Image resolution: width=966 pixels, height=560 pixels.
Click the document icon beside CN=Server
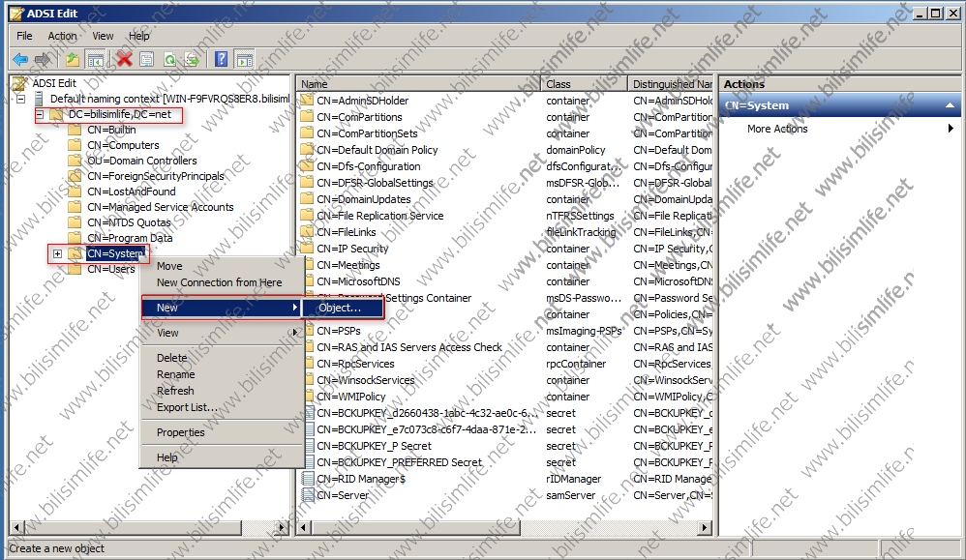[x=308, y=495]
